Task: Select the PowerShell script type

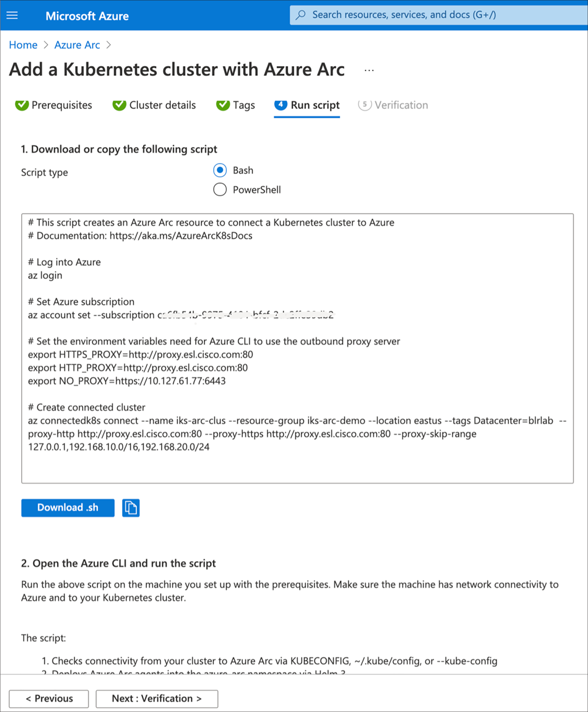Action: (x=220, y=190)
